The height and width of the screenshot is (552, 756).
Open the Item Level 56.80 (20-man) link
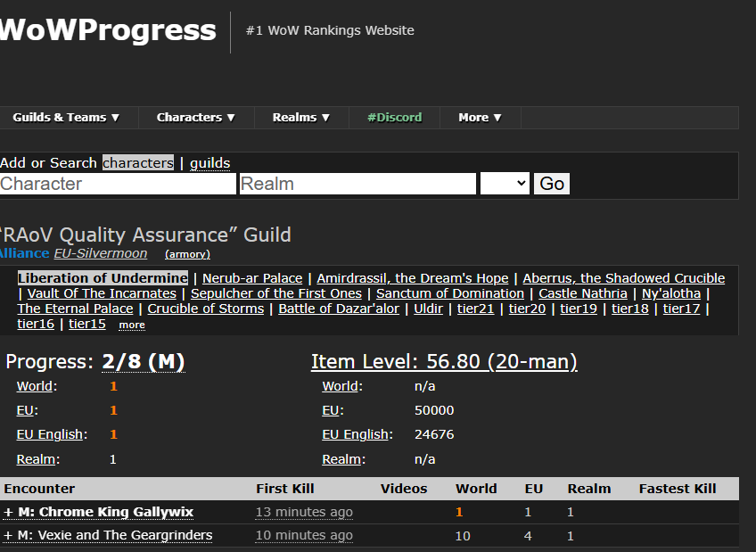444,362
